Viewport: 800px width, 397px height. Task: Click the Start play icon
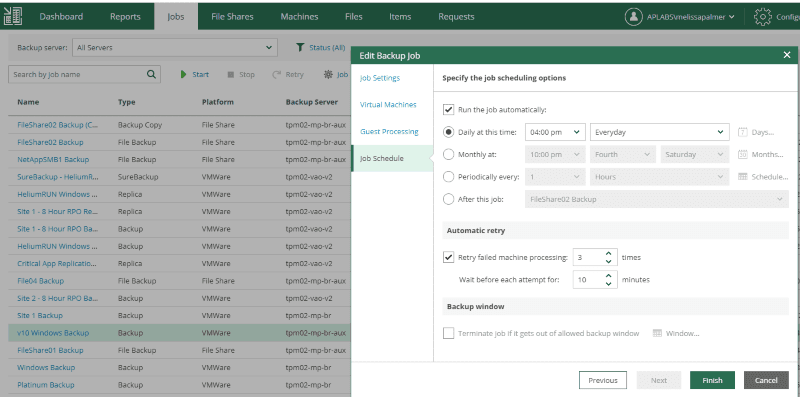[184, 75]
